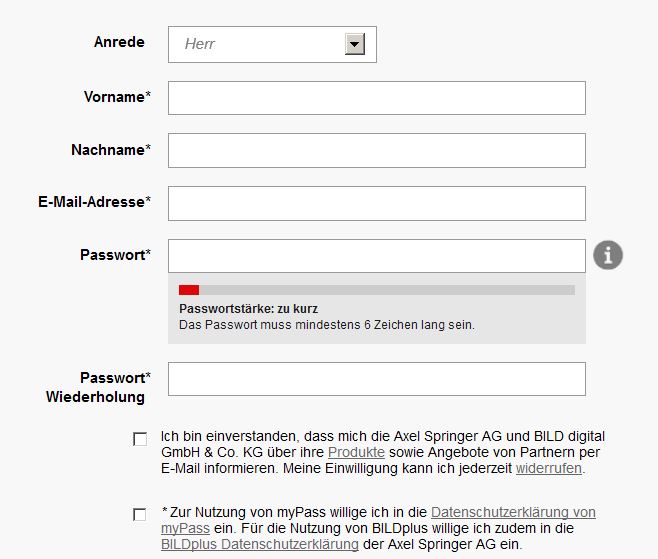This screenshot has width=658, height=559.
Task: Click the red password strength bar
Action: click(189, 290)
